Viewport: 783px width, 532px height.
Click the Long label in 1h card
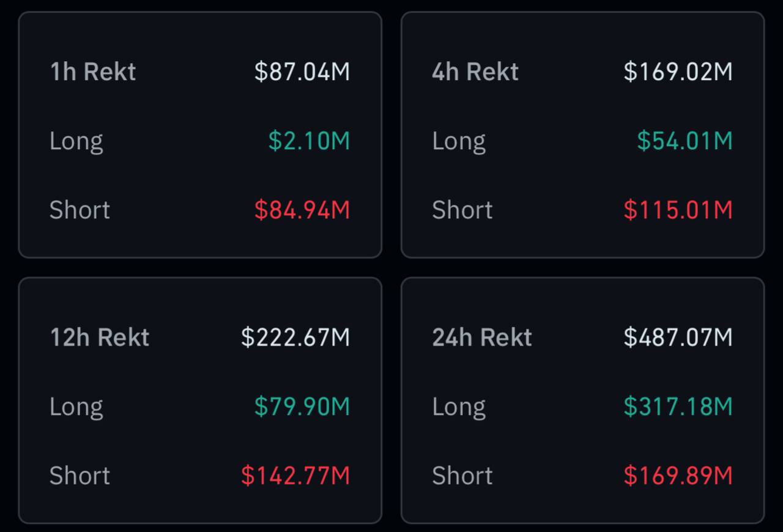(76, 142)
